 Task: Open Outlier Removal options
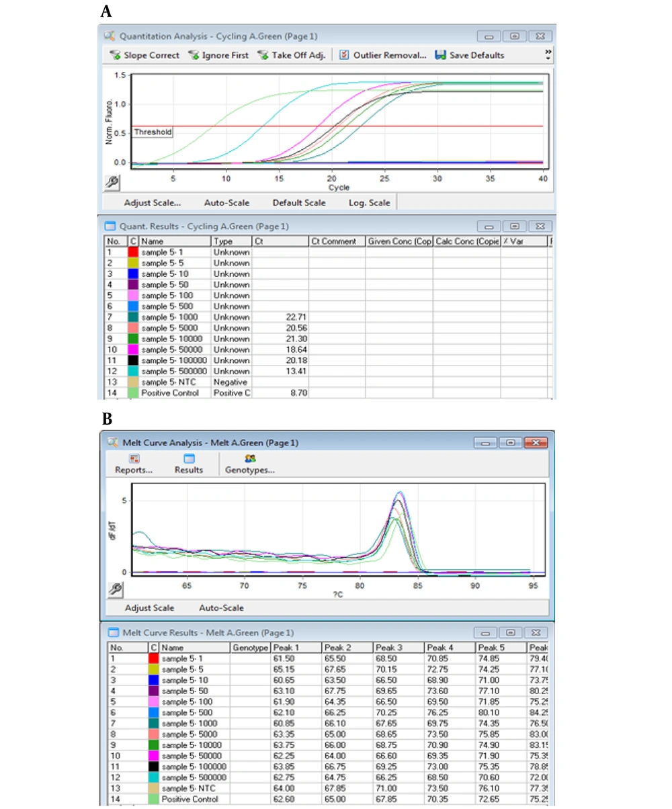pos(383,55)
